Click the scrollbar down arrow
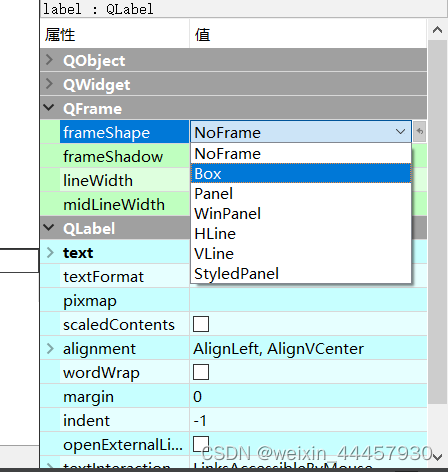The image size is (448, 472). 437,457
